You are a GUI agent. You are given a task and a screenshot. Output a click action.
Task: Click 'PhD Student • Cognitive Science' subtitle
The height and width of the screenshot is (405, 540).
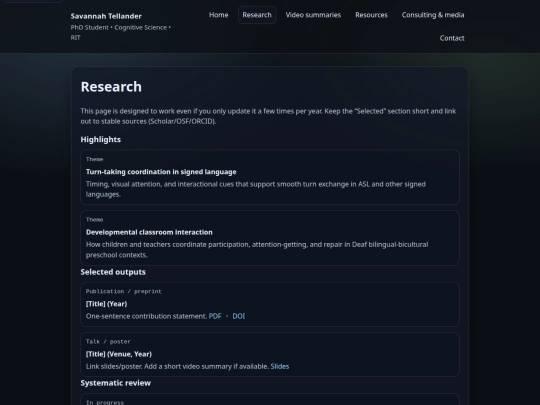[x=121, y=32]
